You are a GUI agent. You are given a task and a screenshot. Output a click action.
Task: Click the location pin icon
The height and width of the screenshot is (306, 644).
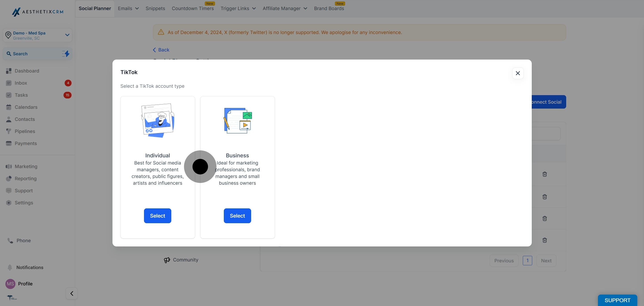coord(8,35)
